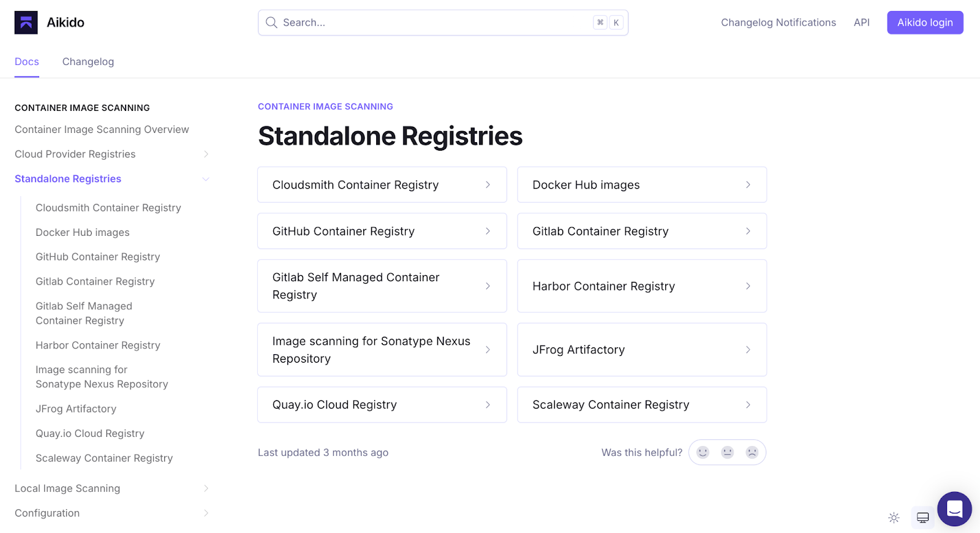Open the API link

click(x=862, y=23)
